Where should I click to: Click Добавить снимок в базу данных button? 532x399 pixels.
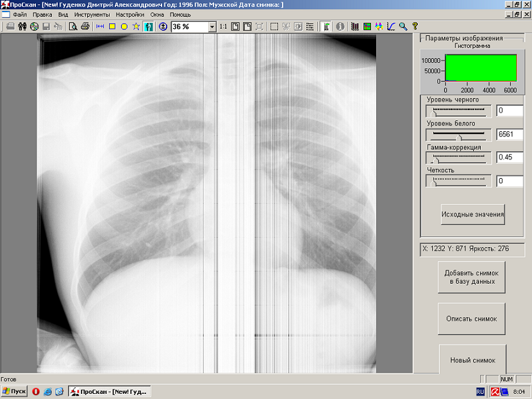point(471,277)
